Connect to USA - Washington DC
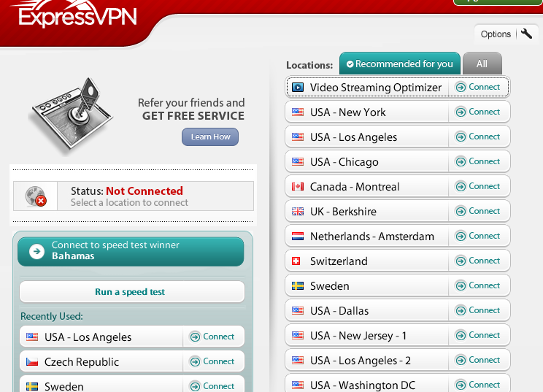 [478, 385]
